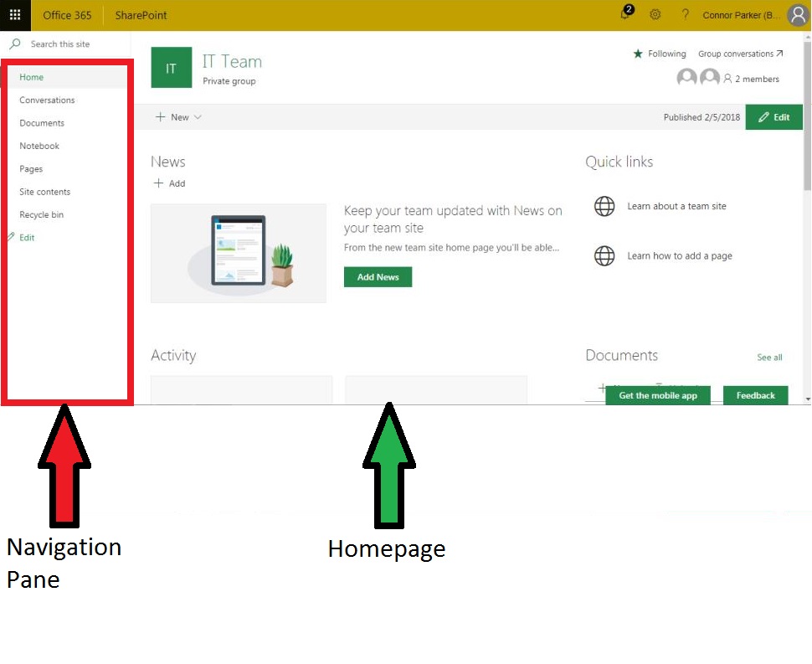
Task: Click the globe icon beside Learn about a team site
Action: click(604, 206)
